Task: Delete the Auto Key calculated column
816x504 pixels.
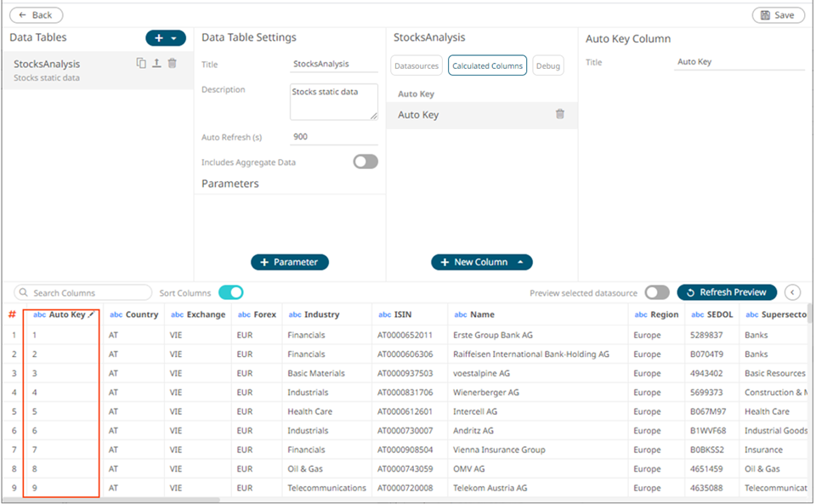Action: pos(559,115)
